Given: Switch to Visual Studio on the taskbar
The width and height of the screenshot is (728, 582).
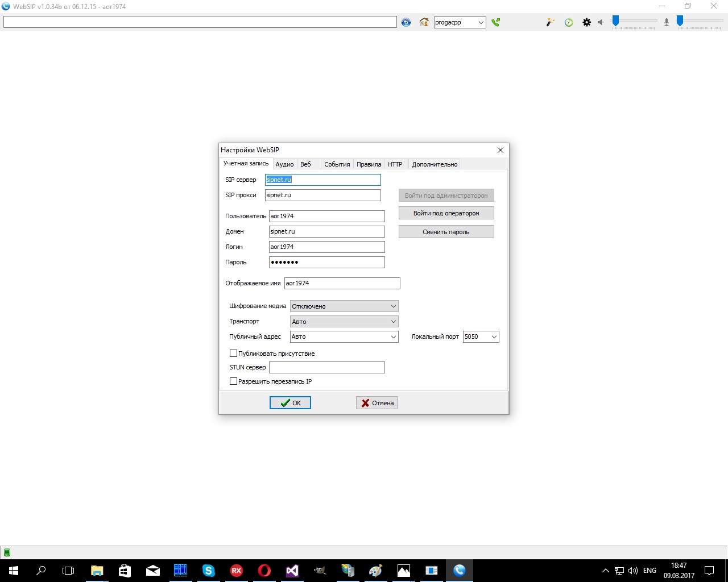Looking at the screenshot, I should pos(292,571).
